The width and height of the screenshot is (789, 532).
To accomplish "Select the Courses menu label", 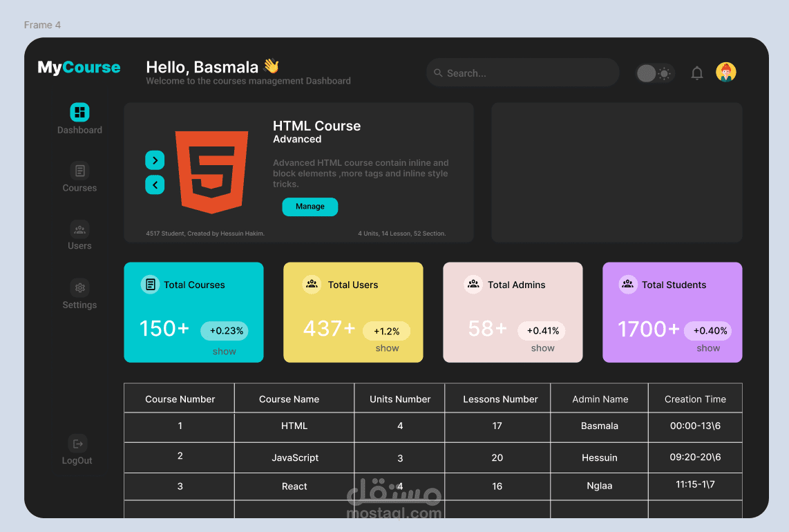I will coord(79,188).
